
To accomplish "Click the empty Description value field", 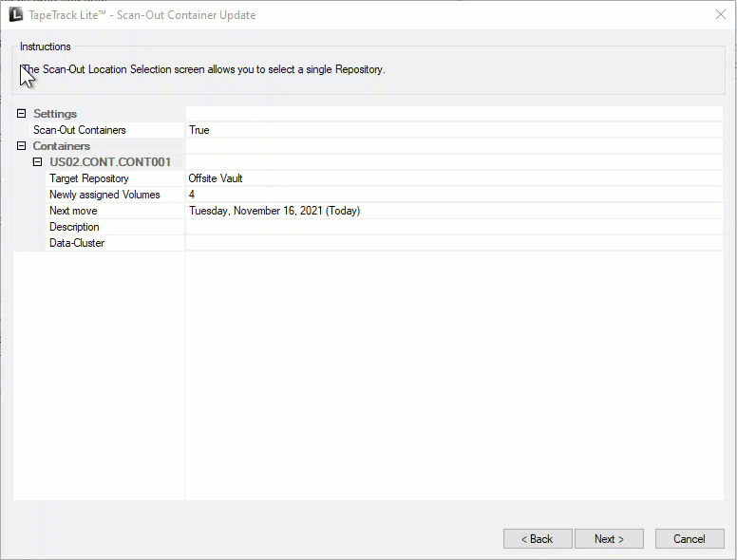I will click(454, 227).
